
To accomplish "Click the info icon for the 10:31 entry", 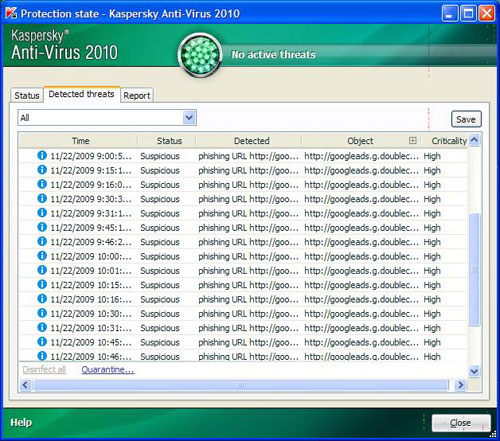I will [x=42, y=327].
